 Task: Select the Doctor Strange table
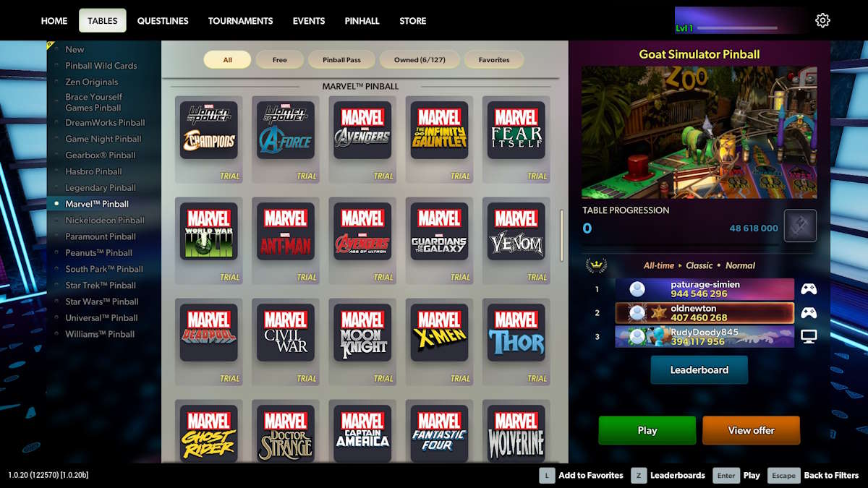pyautogui.click(x=285, y=433)
